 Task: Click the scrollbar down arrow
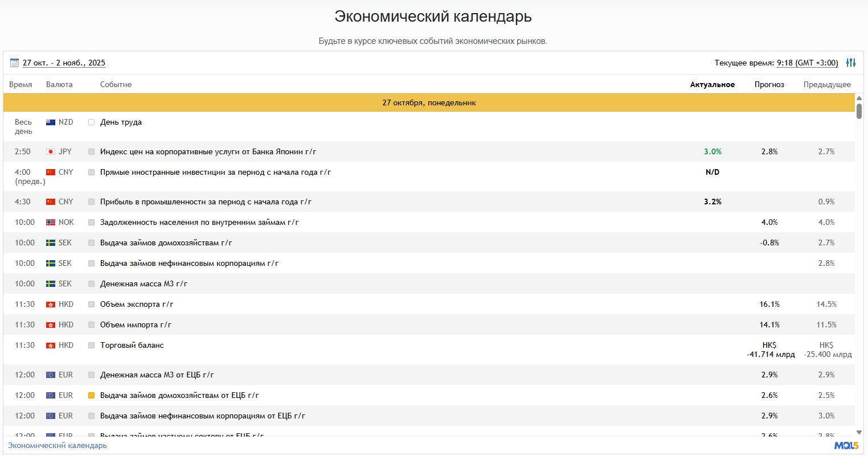click(859, 432)
